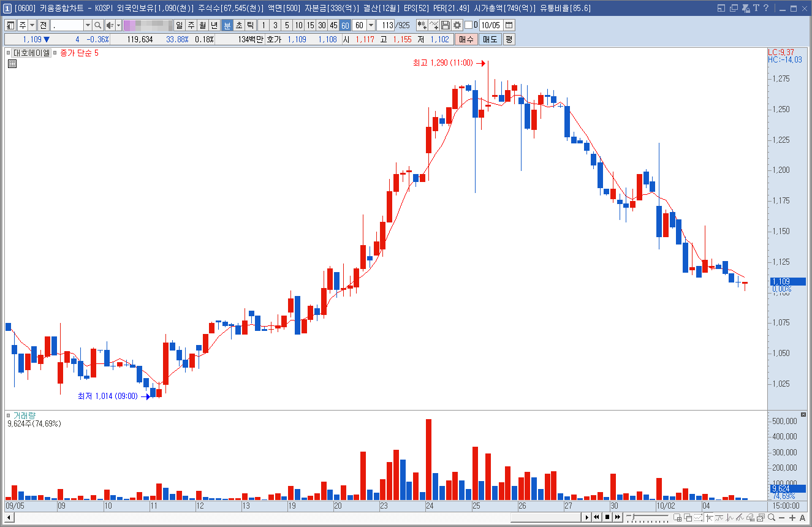Click the 거래량 volume panel label
Viewport: 812px width, 527px height.
[25, 415]
